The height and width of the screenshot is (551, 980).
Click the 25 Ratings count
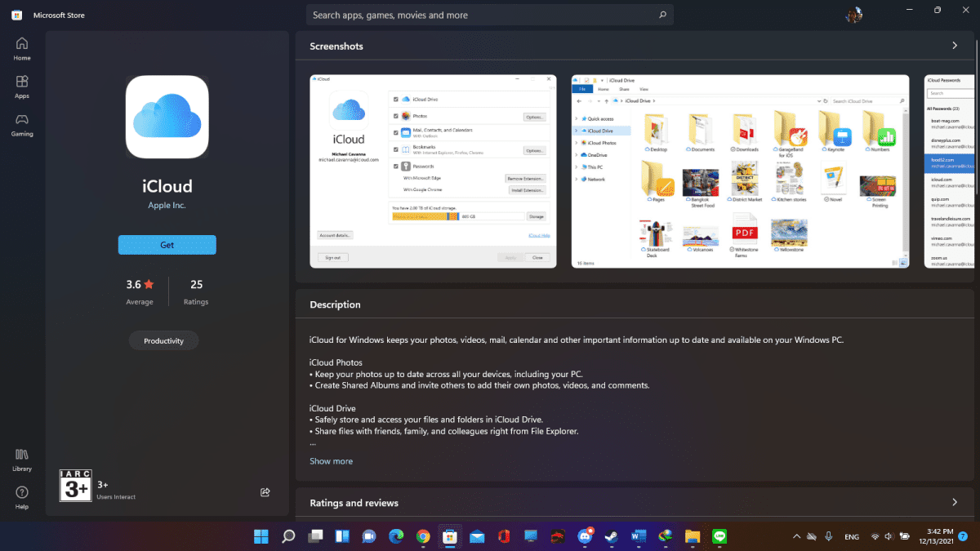196,291
